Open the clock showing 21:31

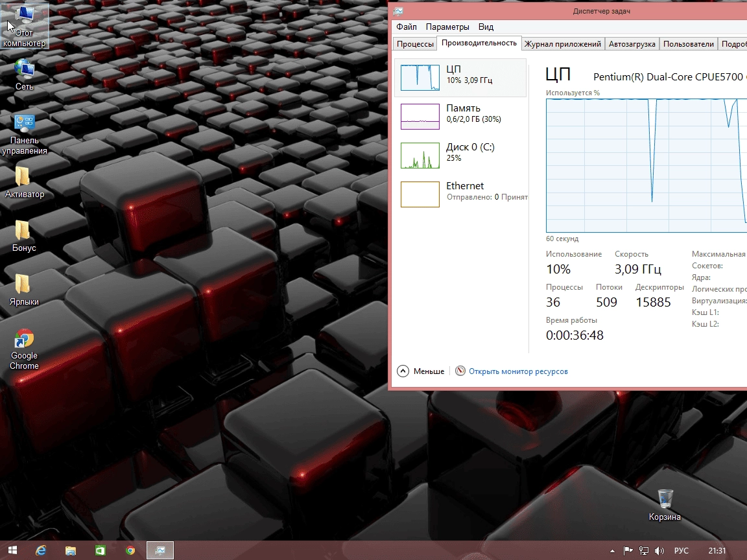[717, 550]
